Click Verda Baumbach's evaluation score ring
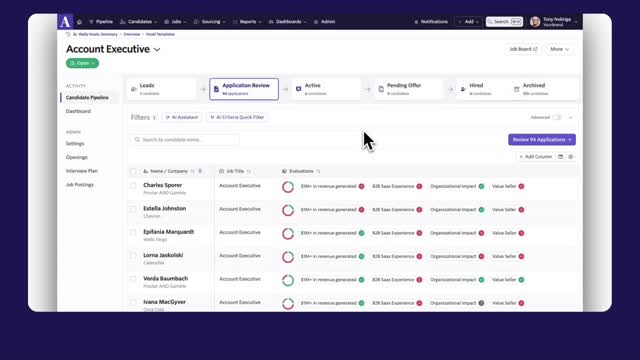Viewport: 640px width, 360px height. 288,280
